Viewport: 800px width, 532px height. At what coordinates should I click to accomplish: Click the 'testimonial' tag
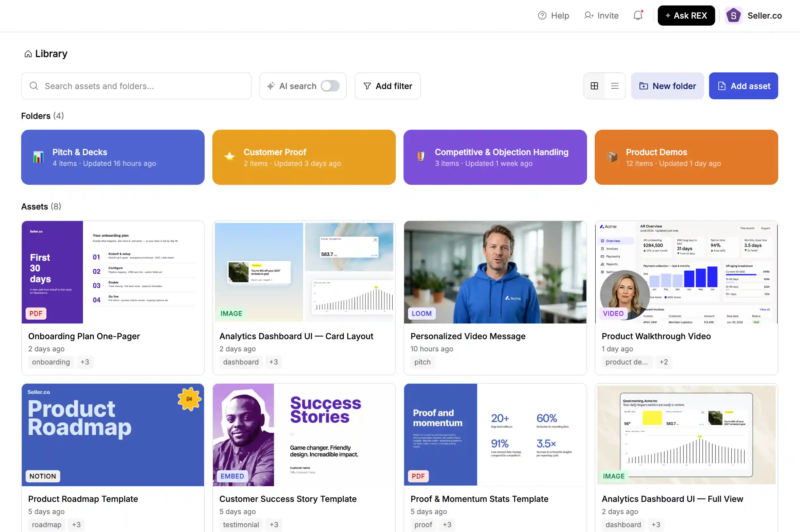[241, 525]
